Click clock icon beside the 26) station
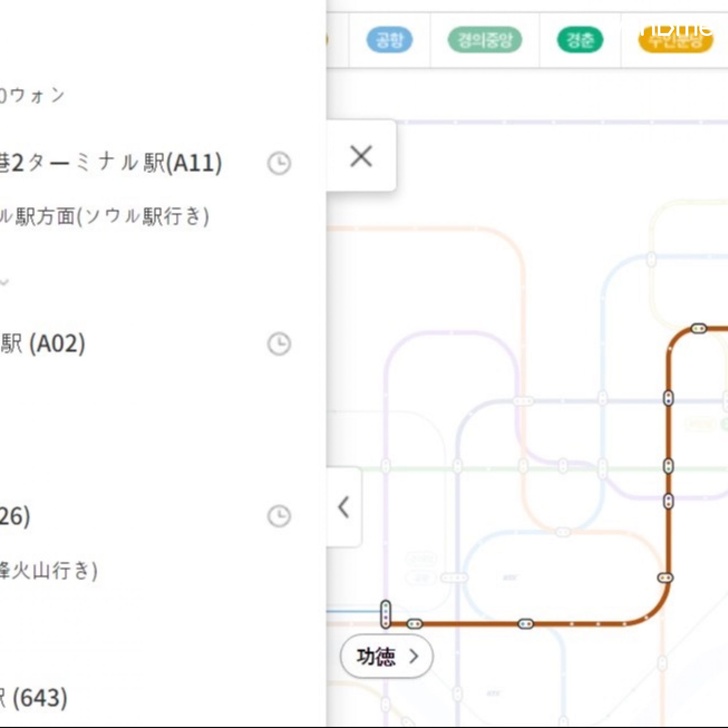 (x=279, y=516)
